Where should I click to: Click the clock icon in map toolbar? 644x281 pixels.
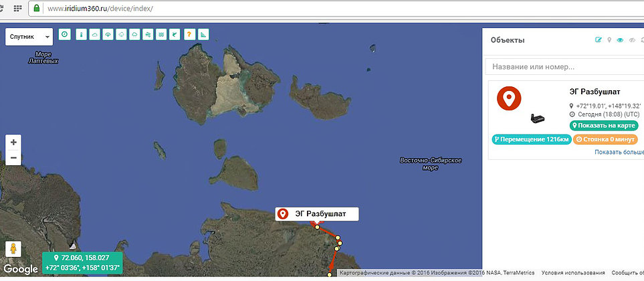65,34
